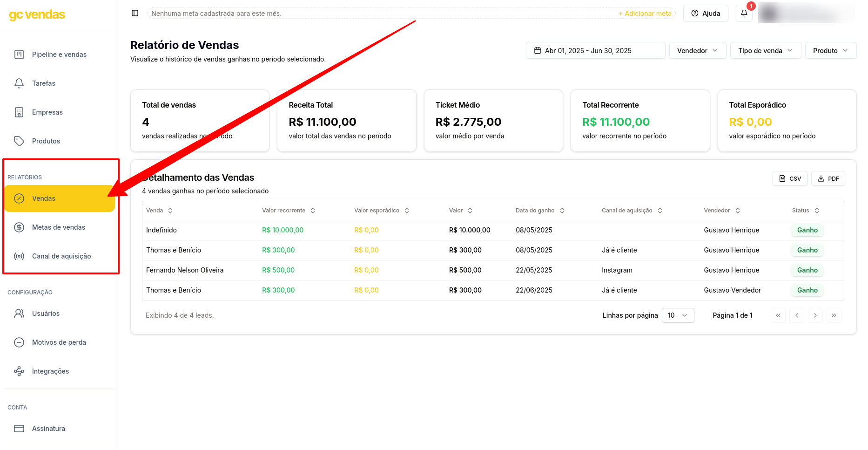Click the Assinatura card icon

[19, 429]
